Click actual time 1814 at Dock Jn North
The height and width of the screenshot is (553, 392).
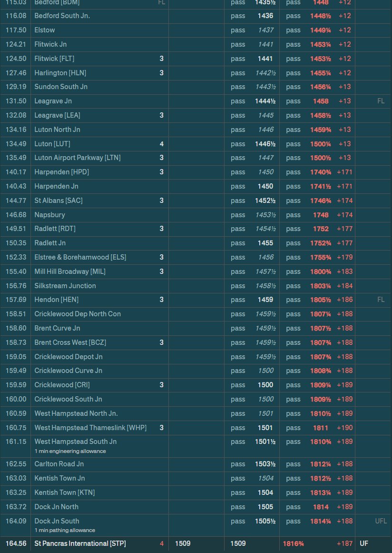coord(321,507)
